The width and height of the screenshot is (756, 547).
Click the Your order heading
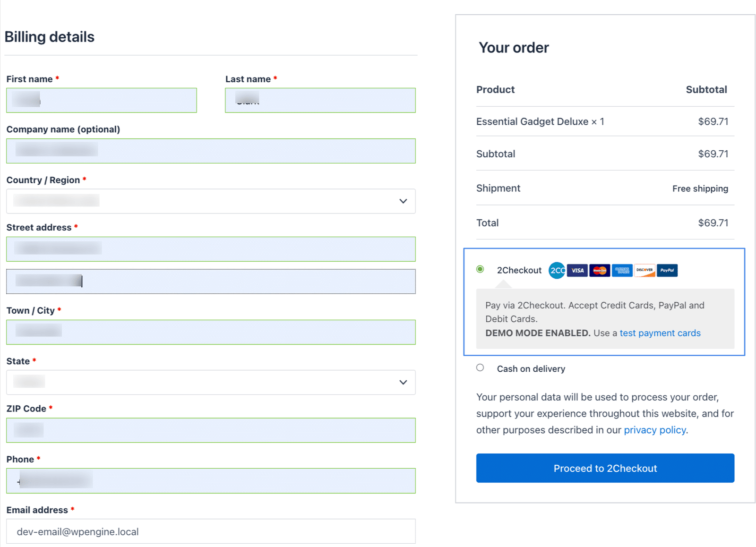(x=514, y=48)
